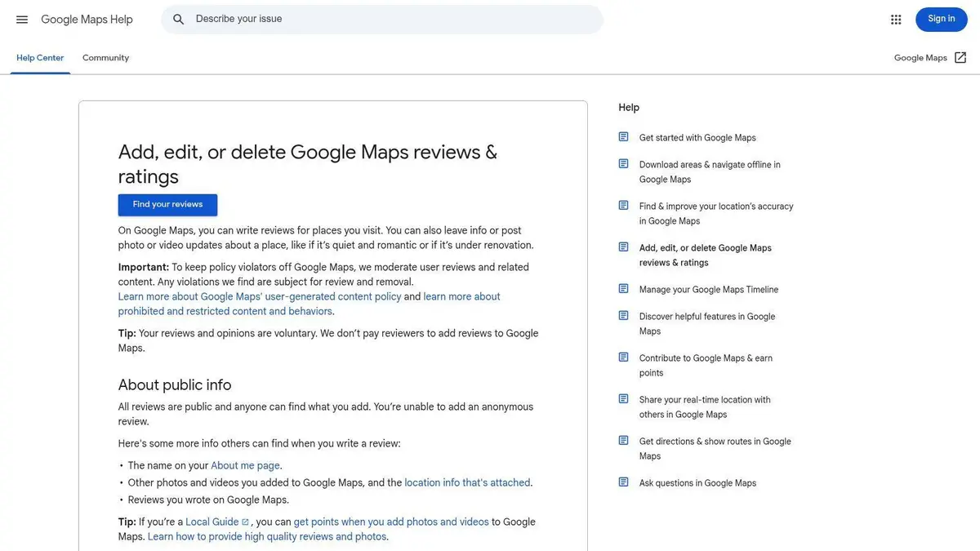This screenshot has height=551, width=980.
Task: Click article icon beside Get started with Google Maps
Action: [x=624, y=137]
